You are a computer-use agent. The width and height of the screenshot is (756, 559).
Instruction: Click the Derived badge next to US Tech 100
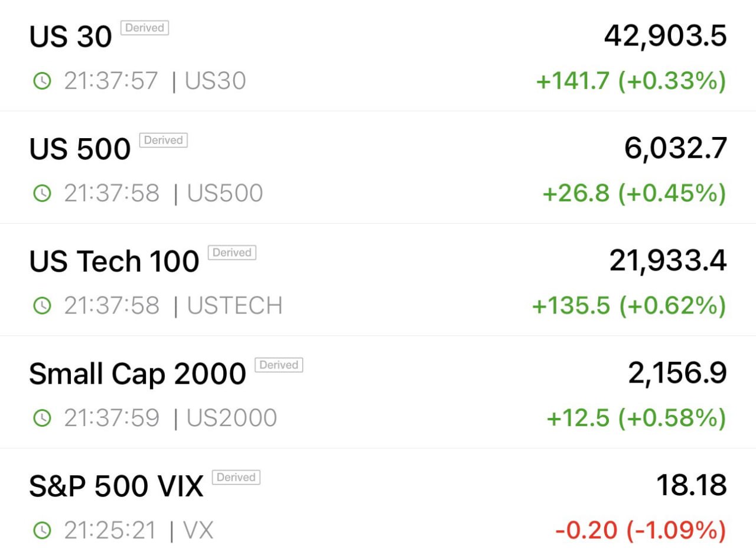232,253
